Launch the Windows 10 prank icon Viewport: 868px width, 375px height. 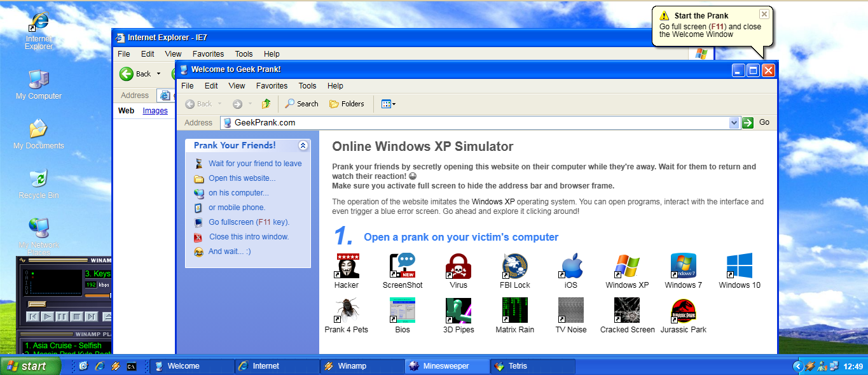click(x=740, y=271)
